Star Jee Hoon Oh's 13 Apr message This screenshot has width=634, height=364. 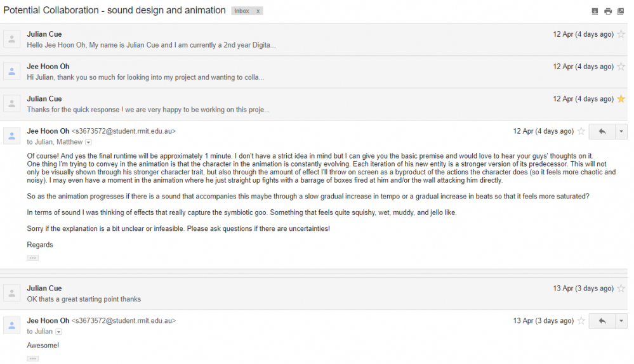click(x=581, y=321)
